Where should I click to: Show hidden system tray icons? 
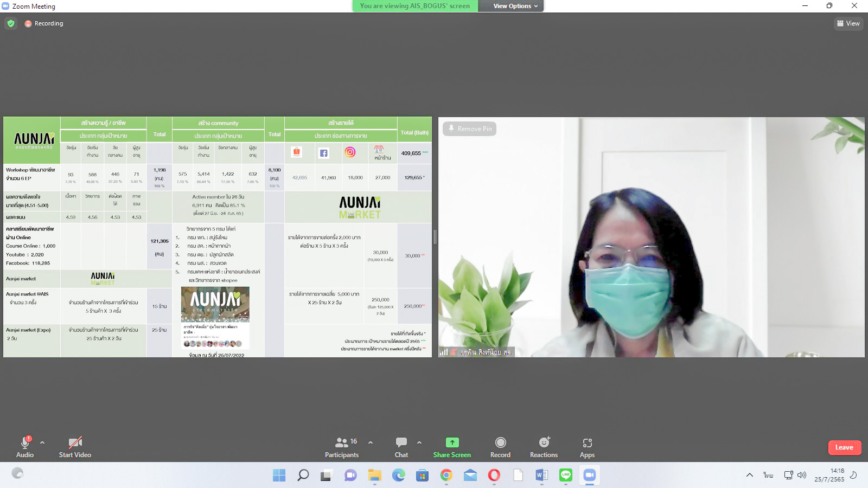(750, 475)
